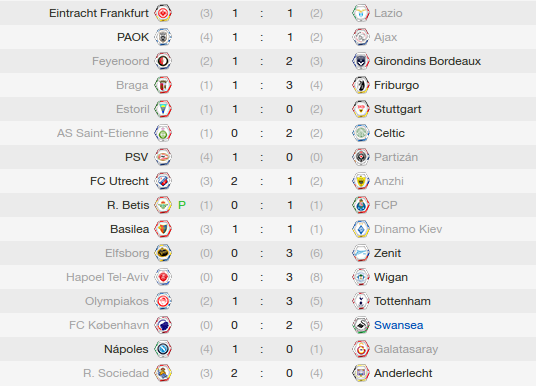Click the PSV club crest
536x386 pixels.
pos(163,157)
